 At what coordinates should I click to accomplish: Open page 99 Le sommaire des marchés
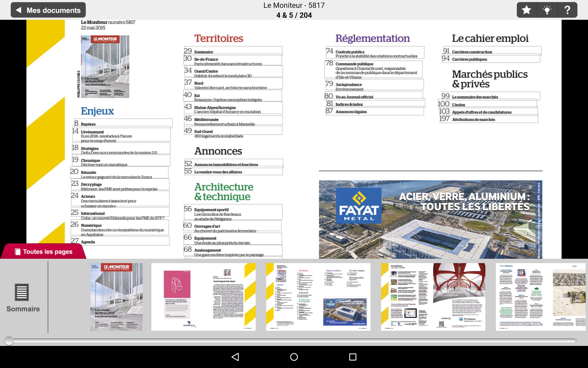coord(491,96)
